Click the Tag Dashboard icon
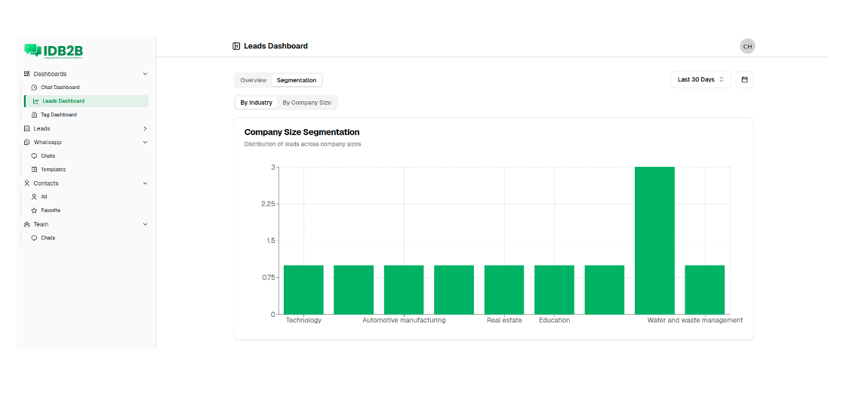Viewport: 868px width, 400px height. pyautogui.click(x=34, y=115)
